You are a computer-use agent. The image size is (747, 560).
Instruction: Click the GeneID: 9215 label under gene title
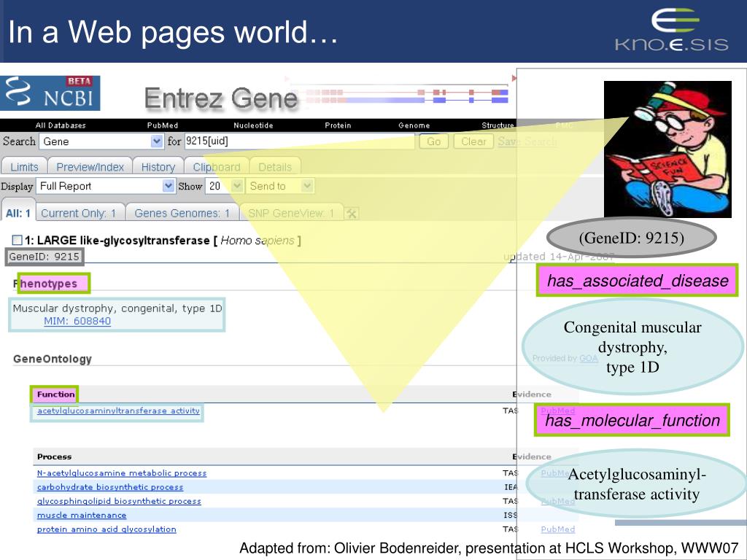[x=44, y=257]
